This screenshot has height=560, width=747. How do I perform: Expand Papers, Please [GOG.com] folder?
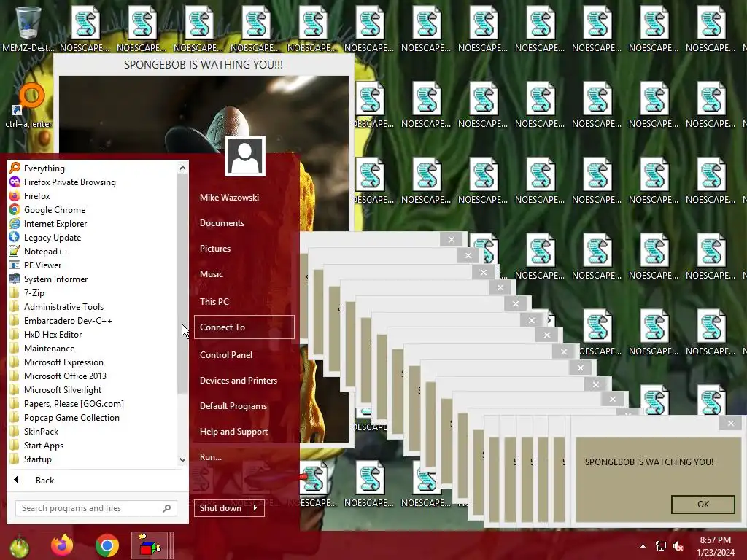tap(93, 403)
